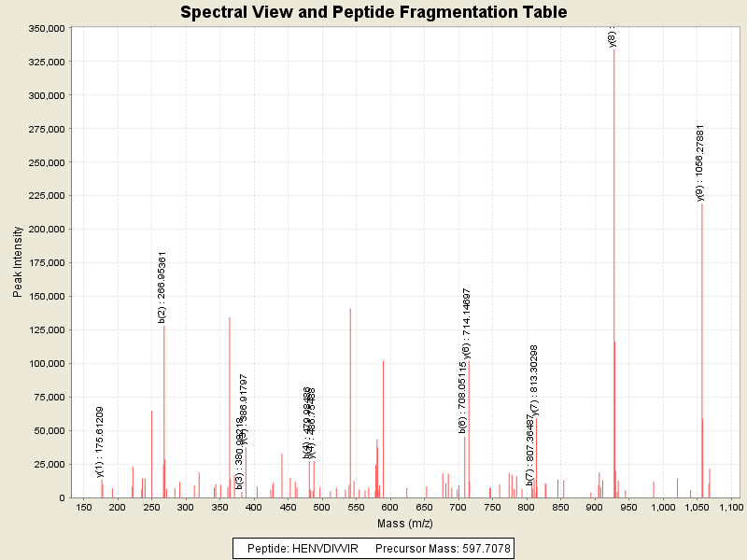The height and width of the screenshot is (560, 747).
Task: Click the 600 x-axis tick label
Action: (x=389, y=507)
